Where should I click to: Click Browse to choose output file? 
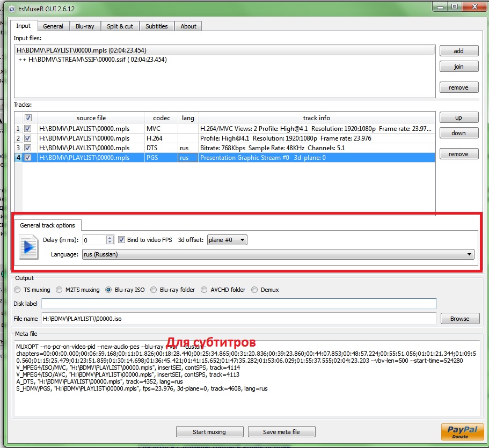(459, 319)
